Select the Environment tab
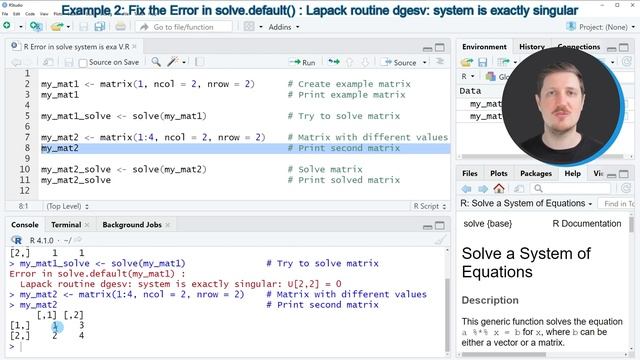640x360 pixels. [x=484, y=47]
